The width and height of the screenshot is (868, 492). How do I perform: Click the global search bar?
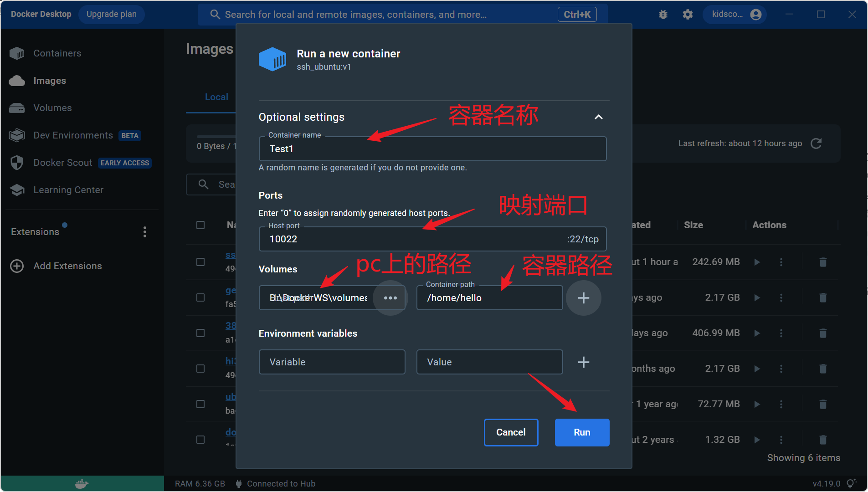click(403, 15)
